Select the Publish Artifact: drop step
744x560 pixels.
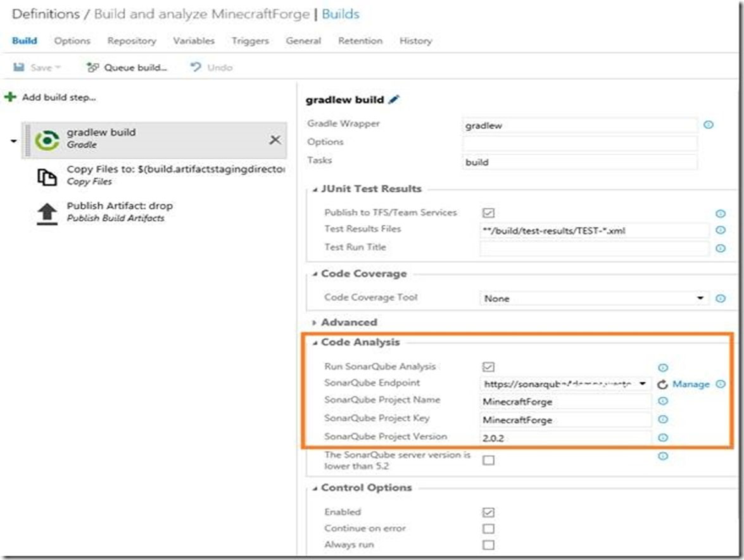click(x=154, y=213)
